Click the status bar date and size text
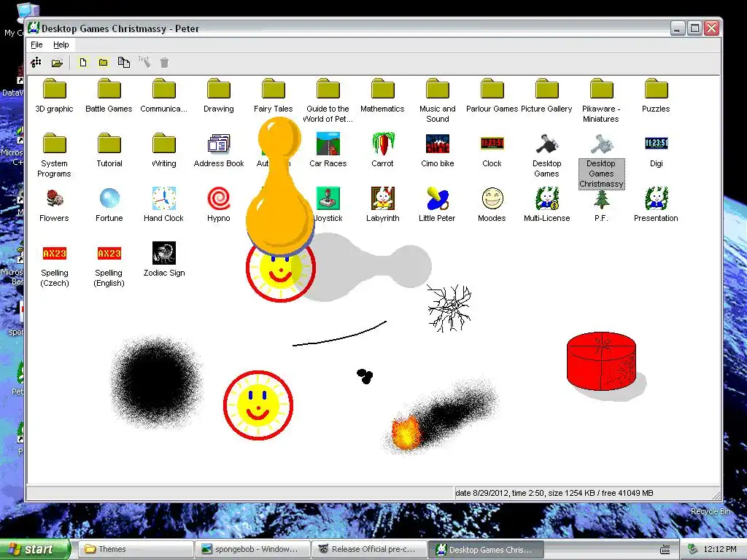The image size is (747, 560). point(554,493)
